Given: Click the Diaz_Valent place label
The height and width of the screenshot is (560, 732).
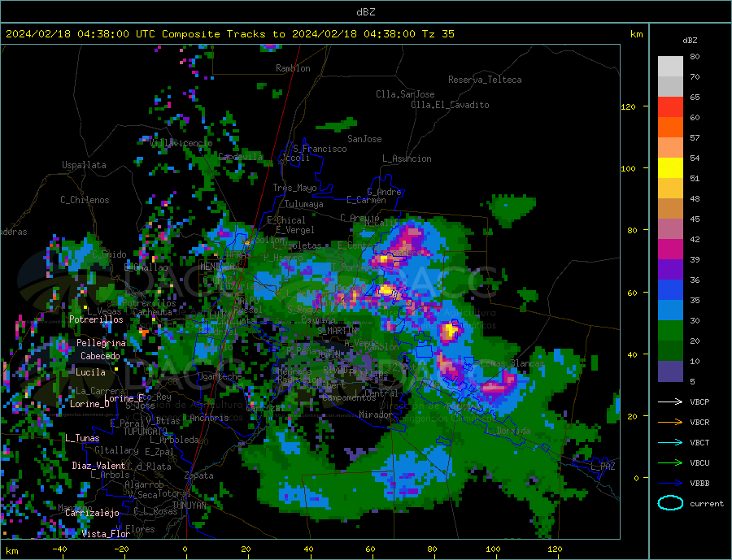Looking at the screenshot, I should (98, 466).
